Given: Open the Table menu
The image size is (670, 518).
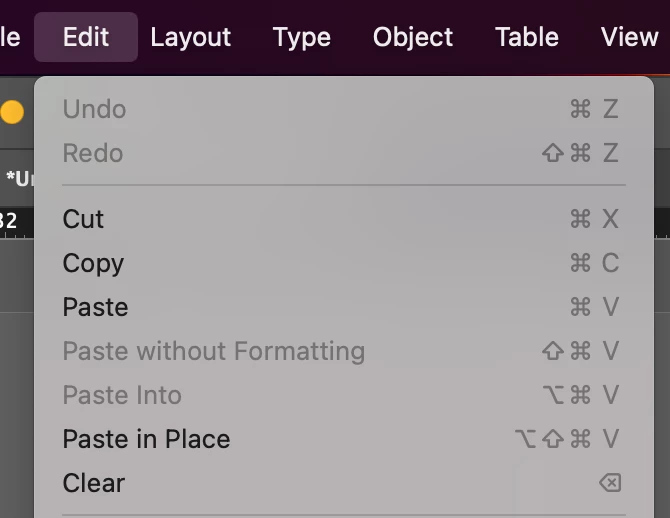Looking at the screenshot, I should tap(526, 37).
